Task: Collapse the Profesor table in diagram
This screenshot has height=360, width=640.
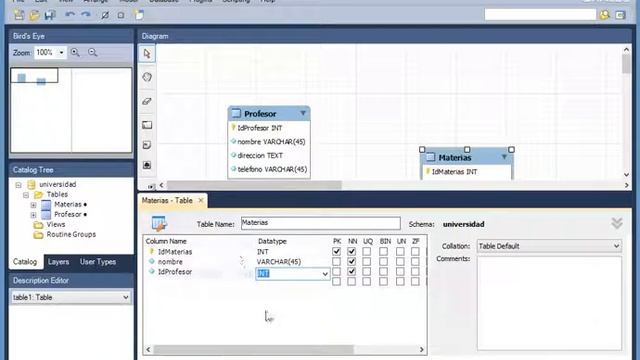Action: pos(303,113)
